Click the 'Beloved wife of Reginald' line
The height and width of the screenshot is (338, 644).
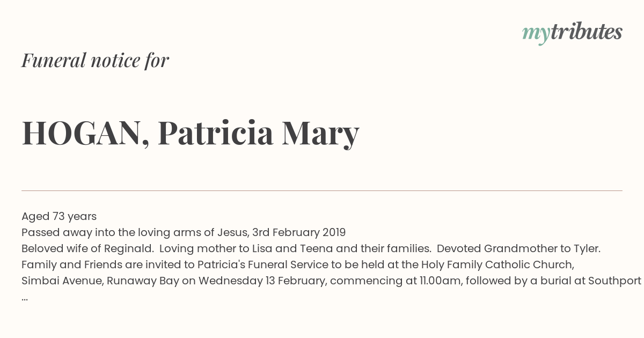click(311, 248)
